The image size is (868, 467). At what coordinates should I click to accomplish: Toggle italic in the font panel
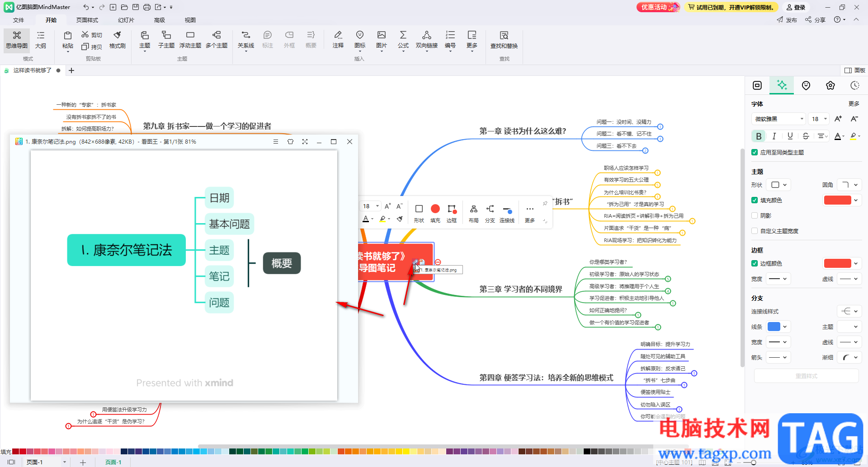774,136
